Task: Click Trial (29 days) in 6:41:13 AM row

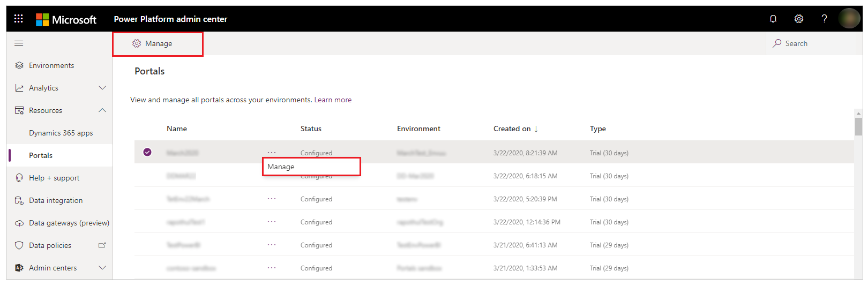Action: pos(609,245)
